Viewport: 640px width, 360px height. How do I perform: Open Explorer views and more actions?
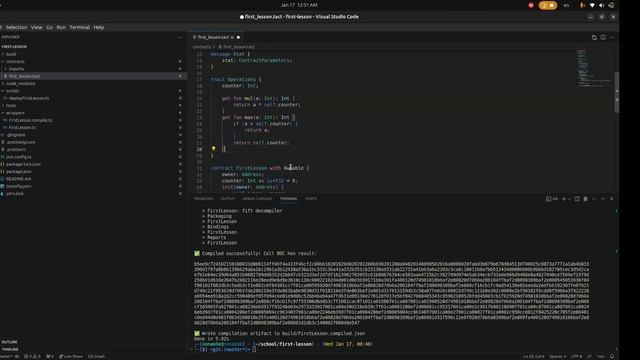[x=180, y=37]
